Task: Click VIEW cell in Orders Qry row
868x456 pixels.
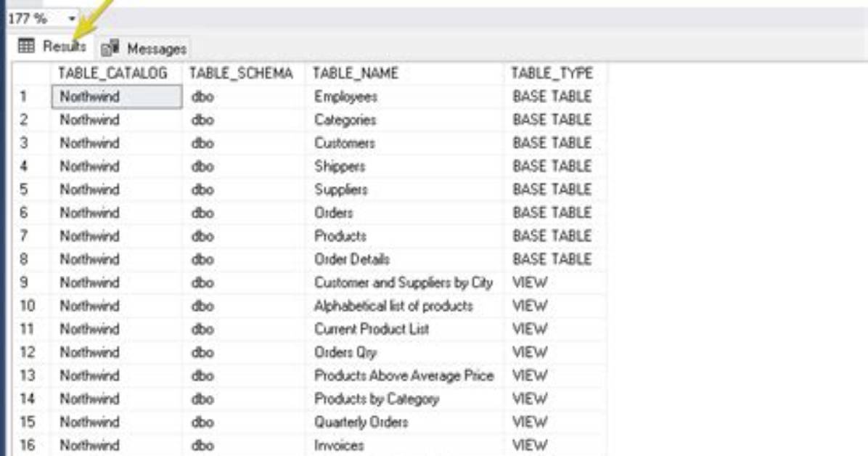Action: (555, 352)
